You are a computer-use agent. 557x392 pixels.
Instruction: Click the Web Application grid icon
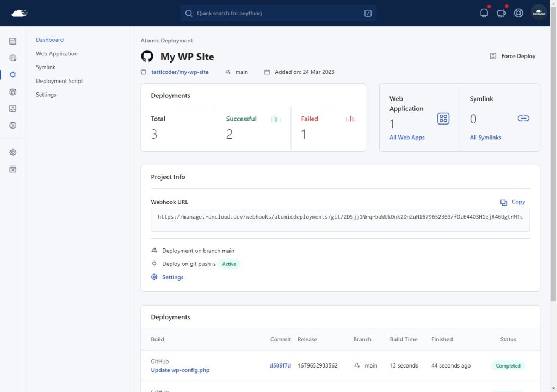(x=443, y=118)
